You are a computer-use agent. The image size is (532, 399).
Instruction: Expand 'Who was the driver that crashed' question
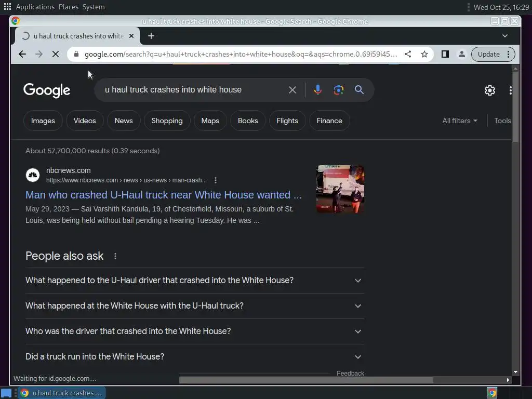click(194, 331)
